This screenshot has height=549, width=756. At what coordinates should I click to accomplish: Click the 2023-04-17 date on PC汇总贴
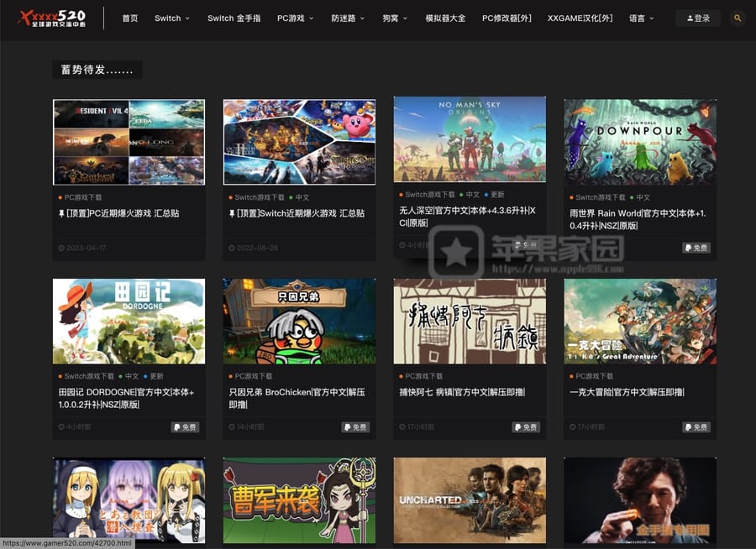tap(82, 248)
